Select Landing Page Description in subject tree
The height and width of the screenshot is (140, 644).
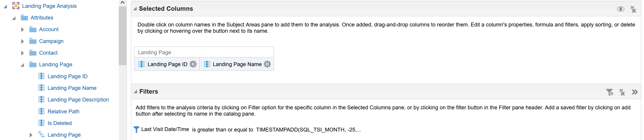coord(78,100)
